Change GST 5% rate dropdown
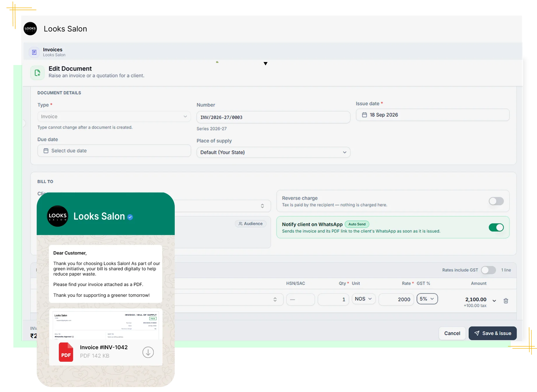The image size is (537, 392). click(427, 299)
